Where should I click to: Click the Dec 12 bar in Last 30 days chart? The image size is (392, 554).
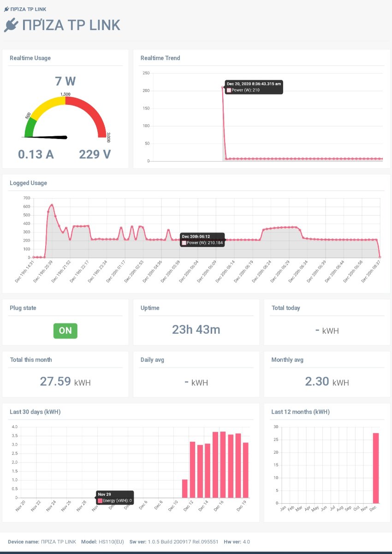pos(192,470)
